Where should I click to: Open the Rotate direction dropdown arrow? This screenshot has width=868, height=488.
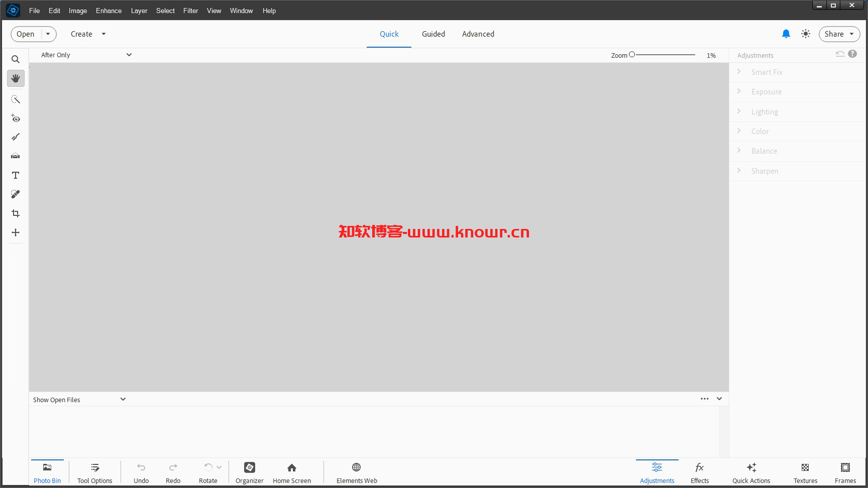[219, 467]
